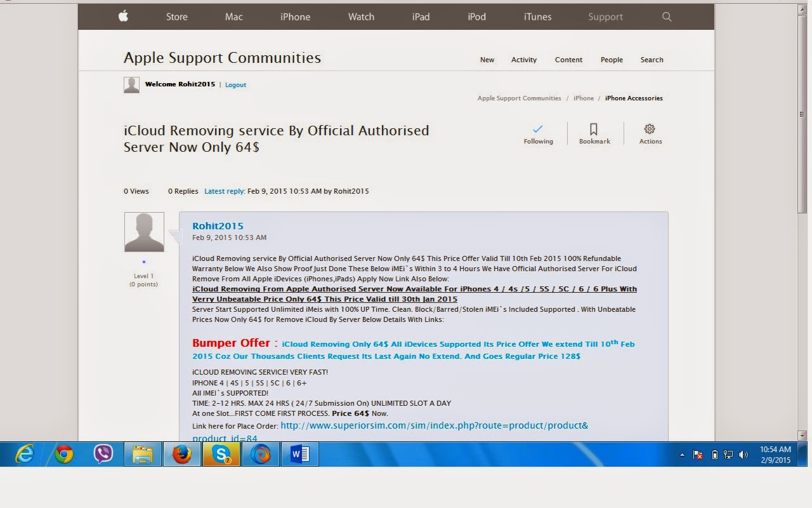Click the large post author avatar thumbnail
812x508 pixels.
coord(144,232)
